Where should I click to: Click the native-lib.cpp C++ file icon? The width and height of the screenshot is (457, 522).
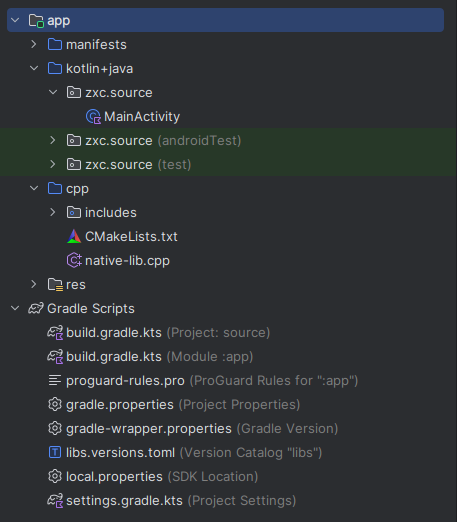74,261
